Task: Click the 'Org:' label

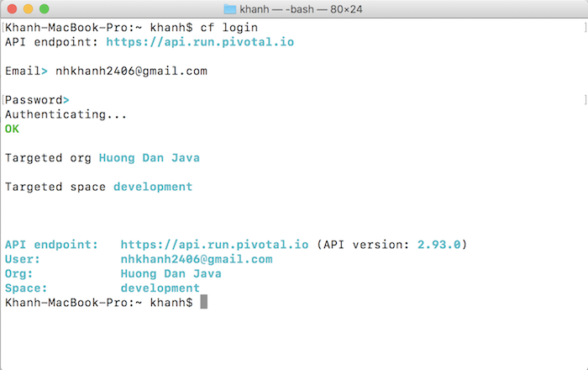Action: pos(18,273)
